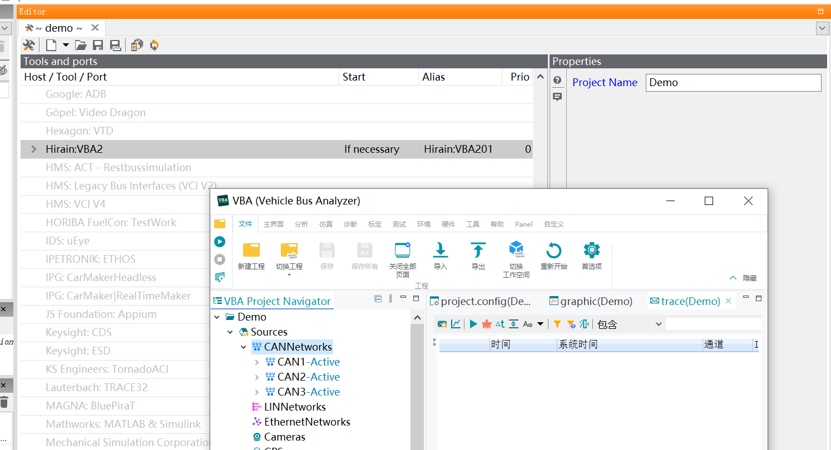831x450 pixels.
Task: Open the 工具 ribbon tab
Action: pyautogui.click(x=473, y=224)
